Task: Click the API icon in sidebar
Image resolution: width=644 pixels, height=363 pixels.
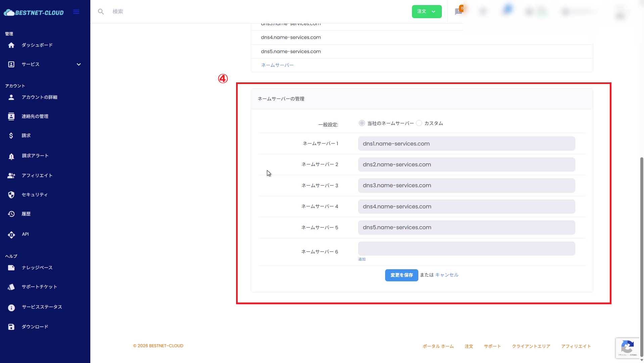Action: click(11, 235)
